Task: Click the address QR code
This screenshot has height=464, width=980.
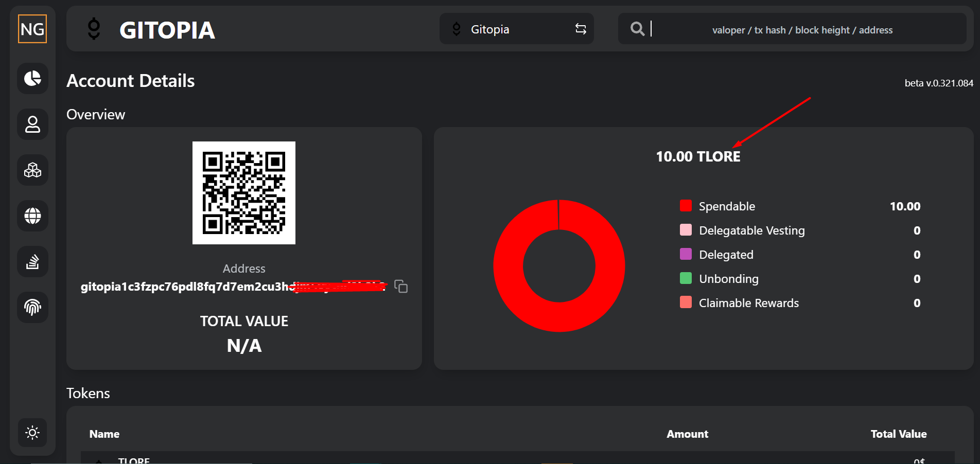Action: click(x=244, y=193)
